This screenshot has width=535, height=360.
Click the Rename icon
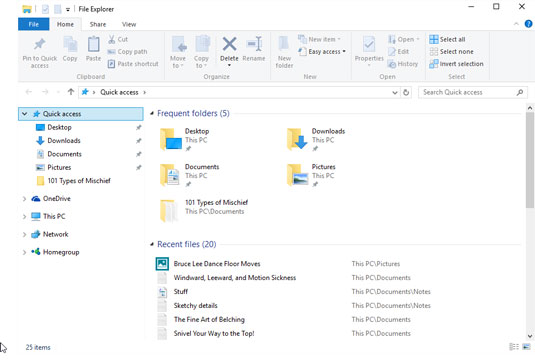tap(254, 44)
